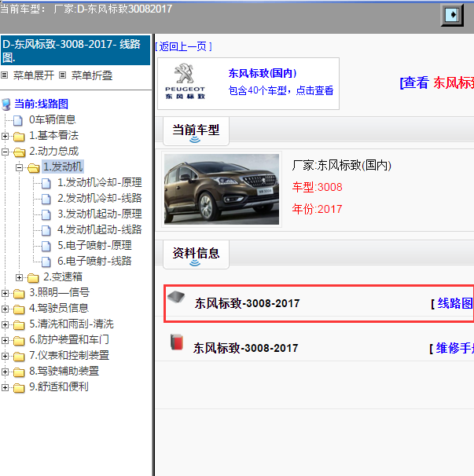Click the page icon of 1.发动机冷却-原理
The height and width of the screenshot is (476, 474).
coord(46,183)
